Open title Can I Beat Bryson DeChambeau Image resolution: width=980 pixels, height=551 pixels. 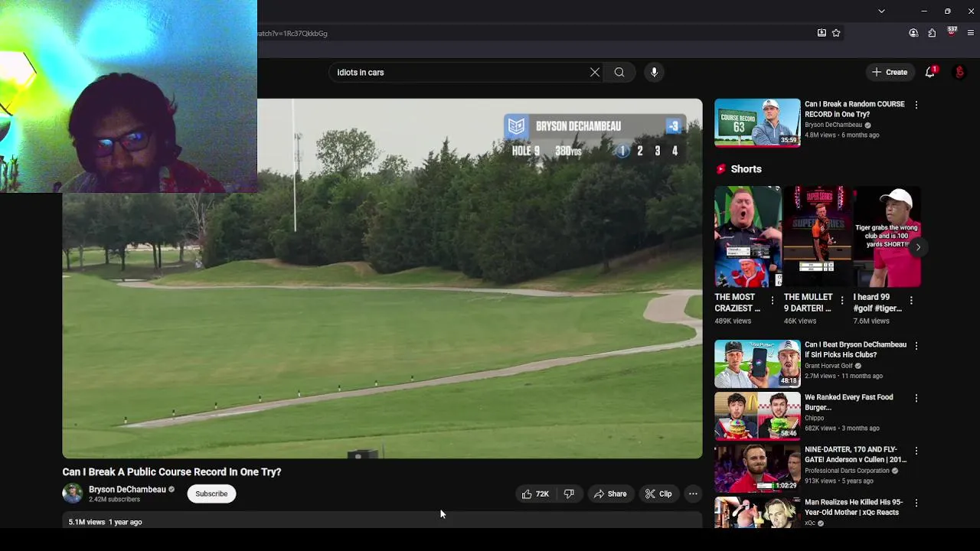pos(855,350)
